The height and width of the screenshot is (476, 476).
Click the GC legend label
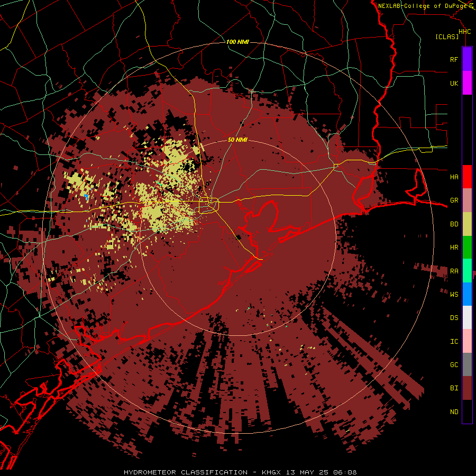tap(454, 365)
